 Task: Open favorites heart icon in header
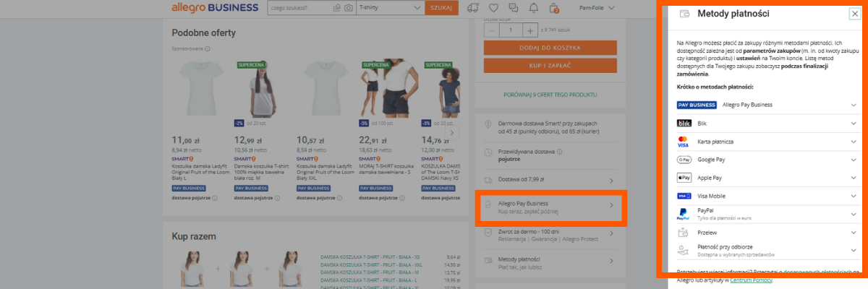pos(494,8)
